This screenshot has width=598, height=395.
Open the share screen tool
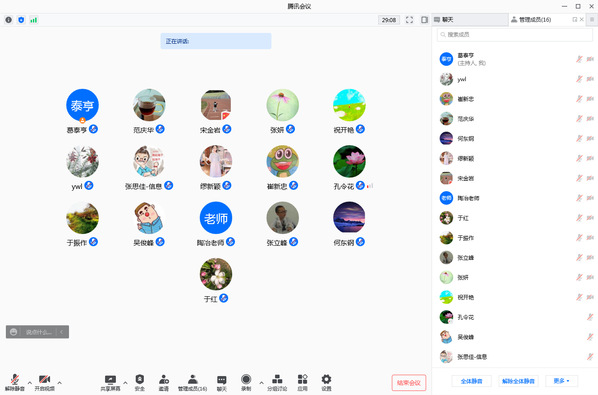tap(110, 382)
